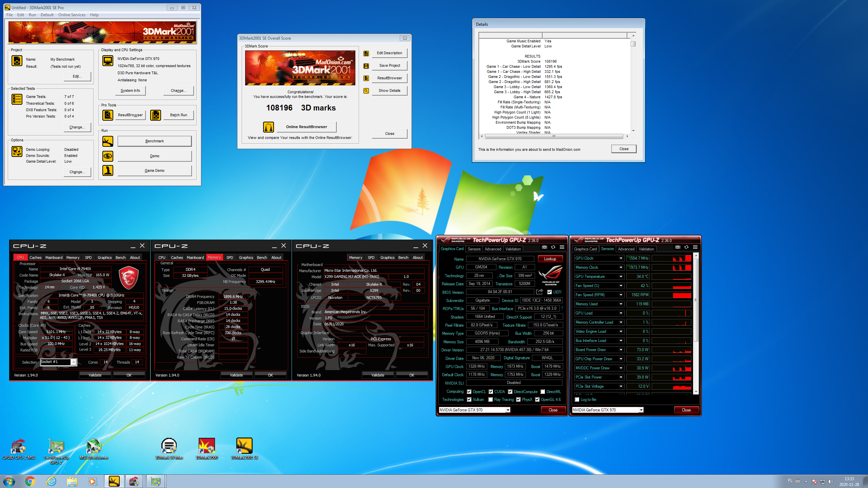This screenshot has height=488, width=868.
Task: Click Lookup button in GPU-Z
Action: [550, 259]
